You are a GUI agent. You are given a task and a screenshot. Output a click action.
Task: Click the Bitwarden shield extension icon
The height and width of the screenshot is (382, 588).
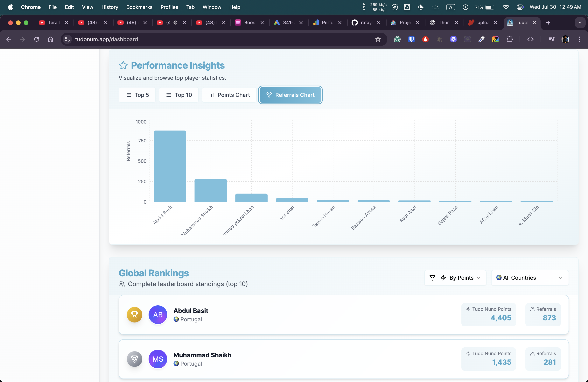pyautogui.click(x=411, y=39)
